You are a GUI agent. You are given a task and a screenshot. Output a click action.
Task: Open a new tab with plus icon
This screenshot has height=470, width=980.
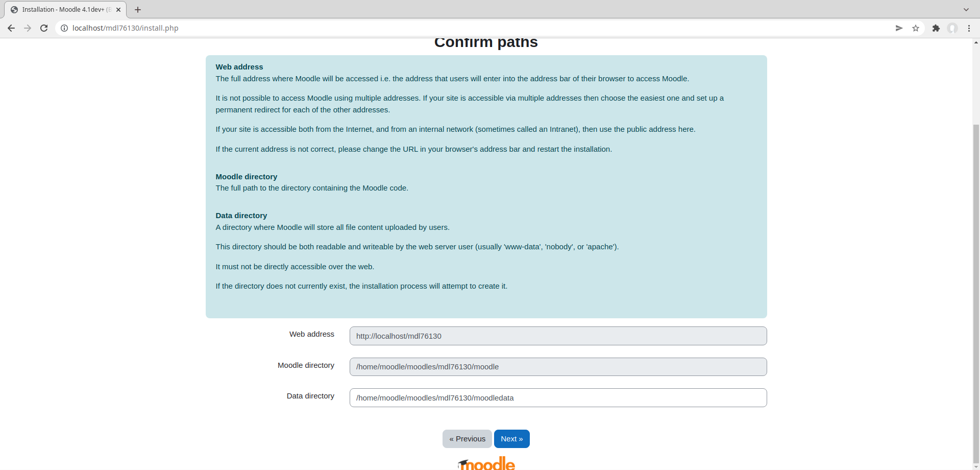tap(138, 10)
